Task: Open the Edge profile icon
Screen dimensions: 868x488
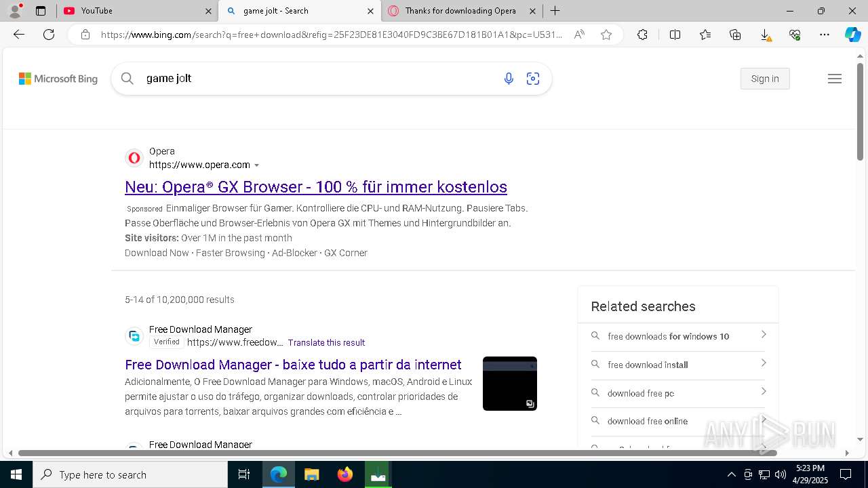Action: 15,11
